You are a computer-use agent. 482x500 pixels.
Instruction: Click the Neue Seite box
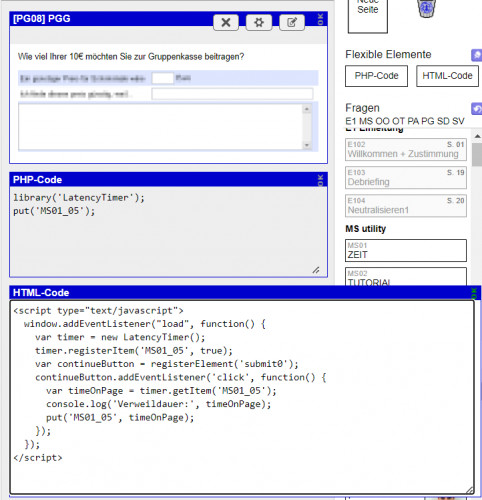(x=368, y=16)
